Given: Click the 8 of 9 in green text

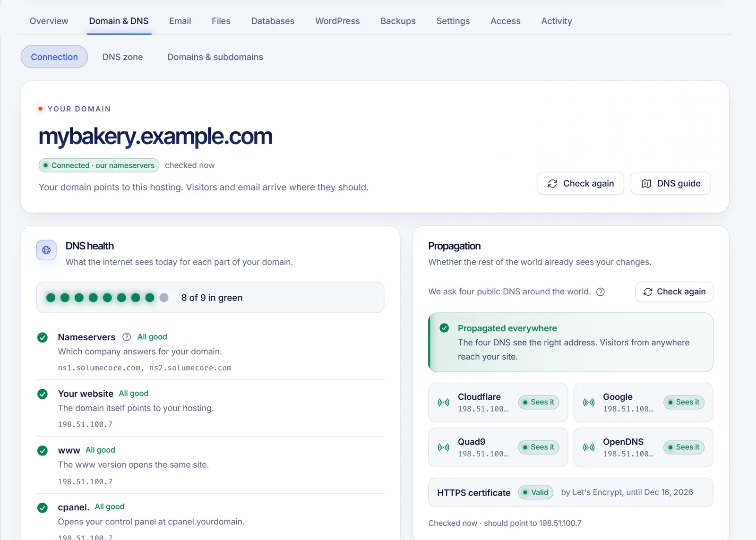Looking at the screenshot, I should 212,298.
